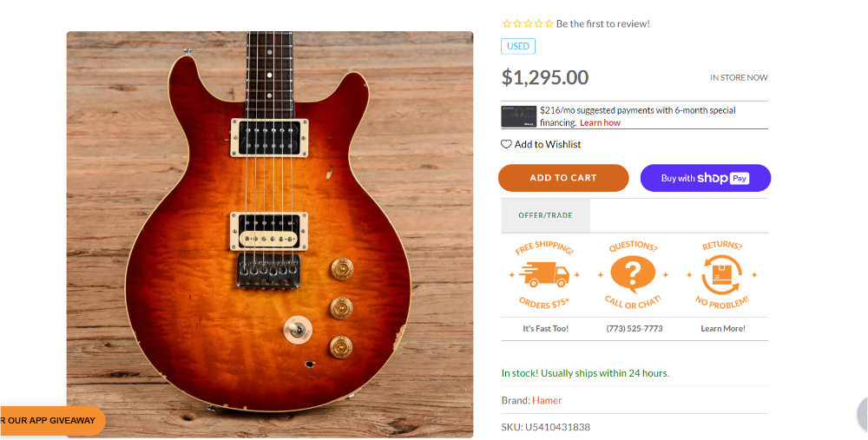
Task: Open the Learn how financing link
Action: [600, 123]
